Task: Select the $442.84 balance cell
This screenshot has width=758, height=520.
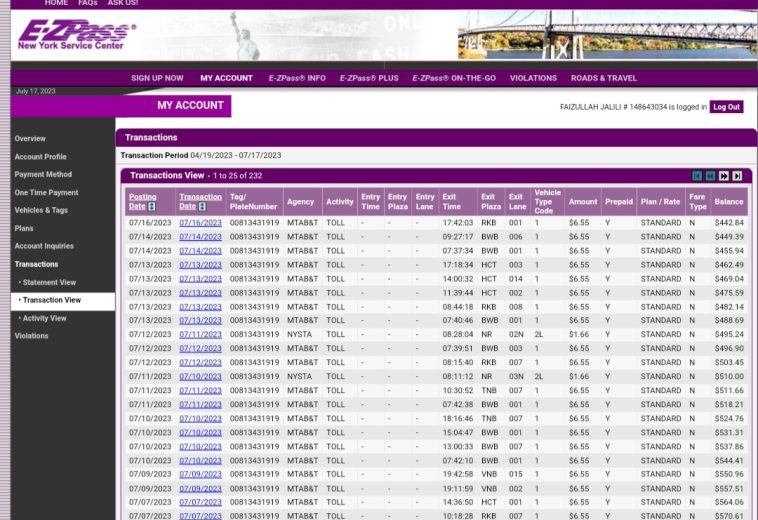Action: [729, 223]
